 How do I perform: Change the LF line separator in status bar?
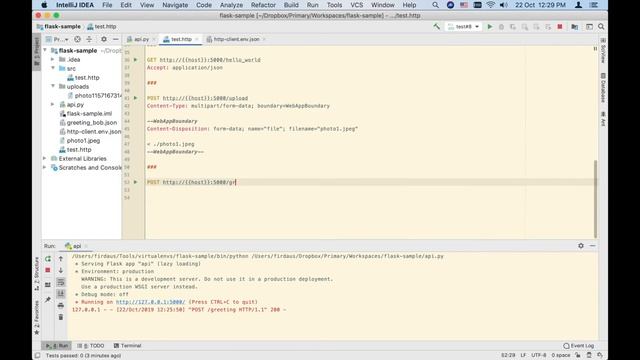[523, 355]
